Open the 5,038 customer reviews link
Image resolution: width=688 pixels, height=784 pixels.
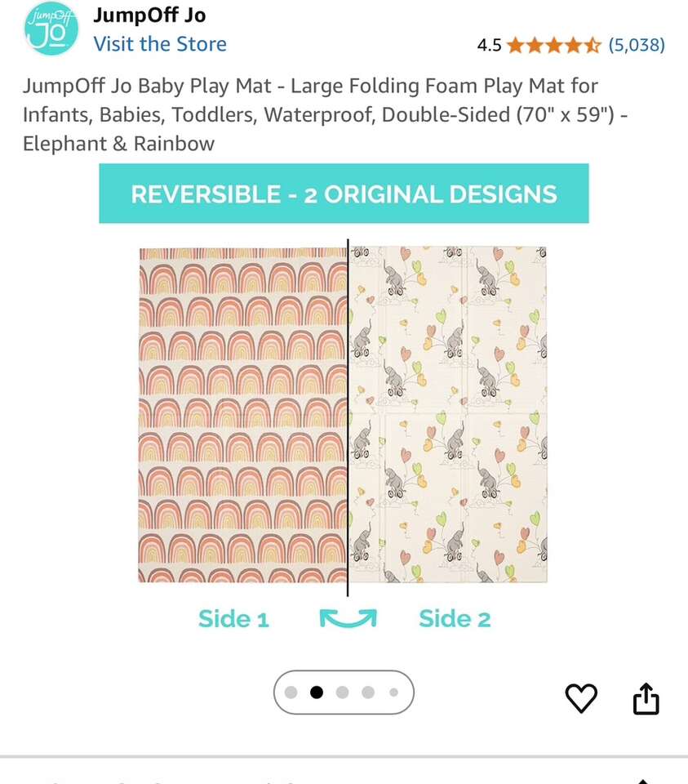tap(637, 45)
